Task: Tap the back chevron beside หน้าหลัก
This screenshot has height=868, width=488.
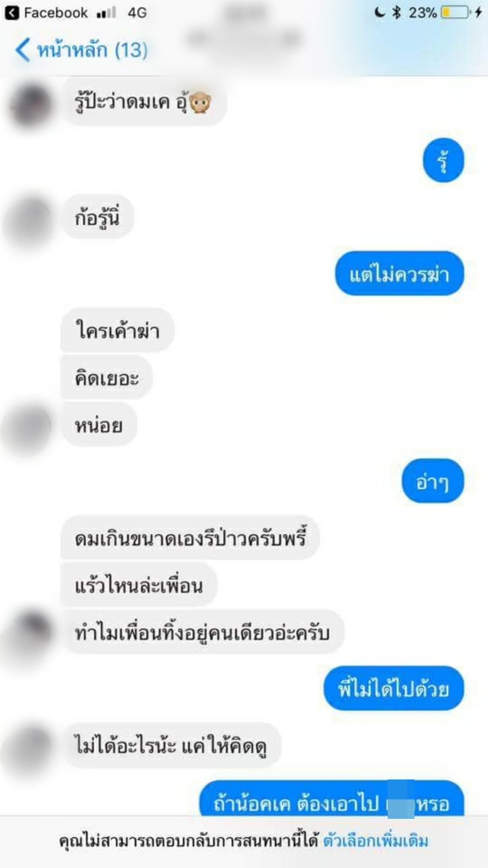Action: [x=22, y=50]
